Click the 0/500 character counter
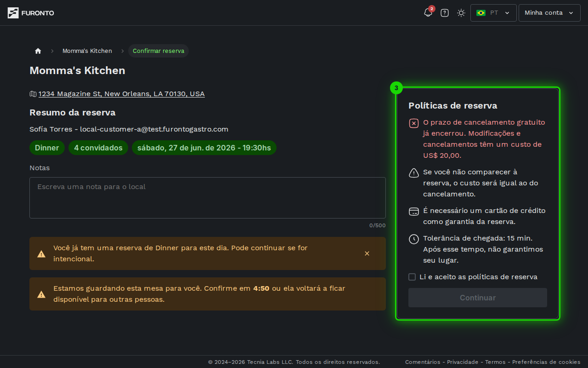Viewport: 588px width, 368px height. click(378, 225)
